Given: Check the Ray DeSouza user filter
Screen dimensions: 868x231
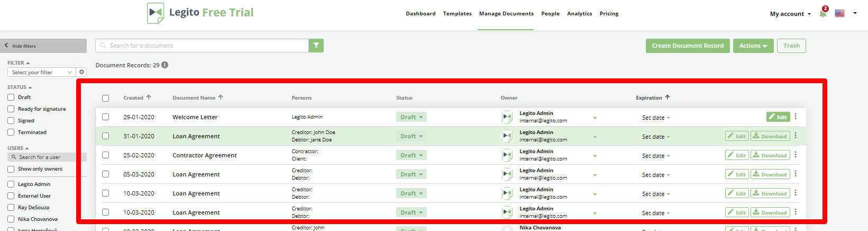Looking at the screenshot, I should tap(11, 207).
